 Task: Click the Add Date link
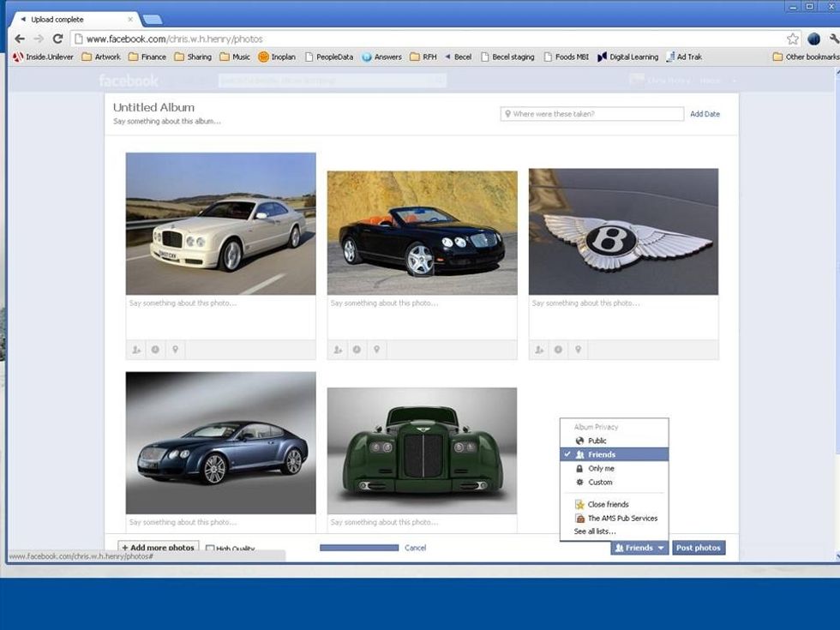coord(705,114)
